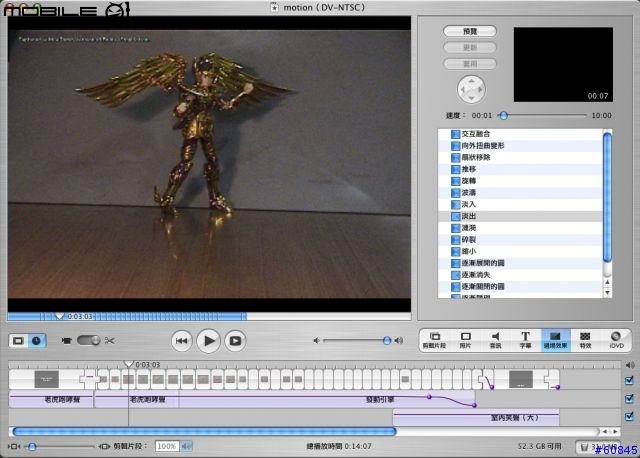Click the timeline horizontal scrollbar
Image resolution: width=640 pixels, height=458 pixels.
(204, 431)
